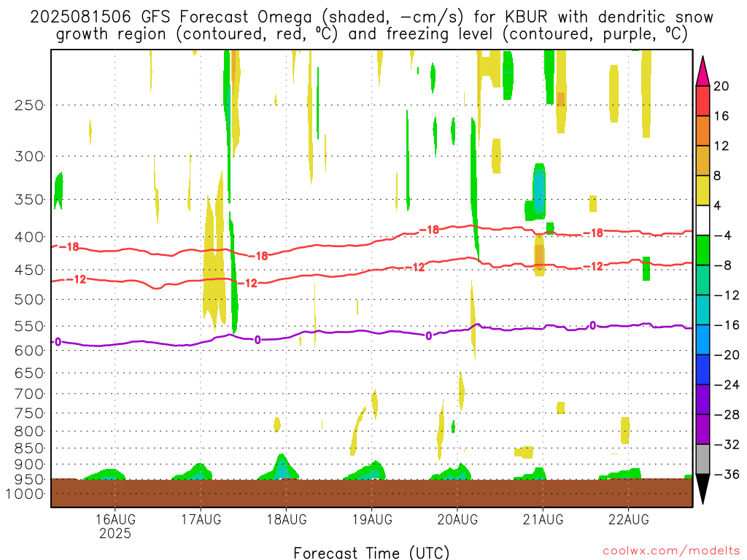This screenshot has width=747, height=560.
Task: Open the coolwx.com/modelts link
Action: tap(671, 551)
